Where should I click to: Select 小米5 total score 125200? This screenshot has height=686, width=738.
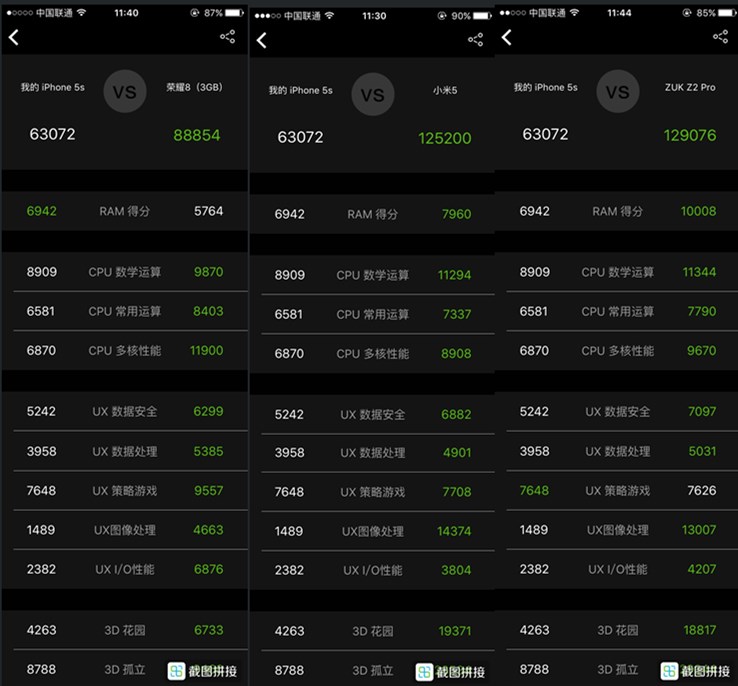(444, 138)
